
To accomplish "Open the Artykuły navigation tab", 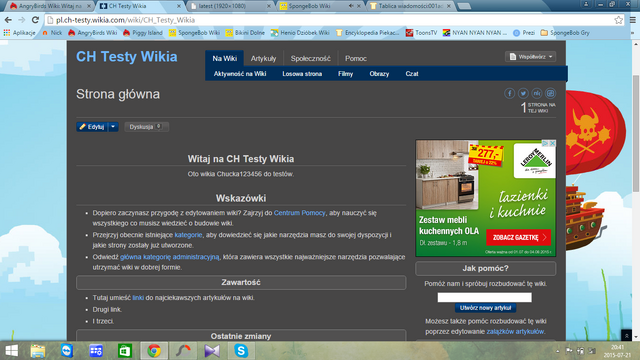I will (x=263, y=58).
